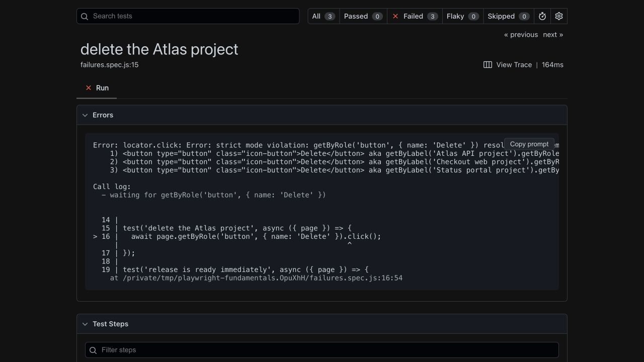Click the test title 'delete the Atlas project'

pyautogui.click(x=159, y=49)
